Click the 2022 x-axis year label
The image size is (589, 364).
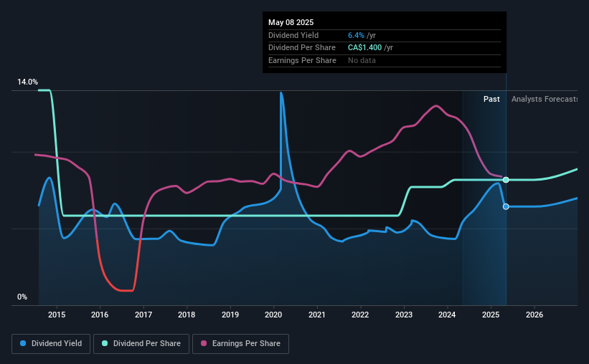pos(360,315)
